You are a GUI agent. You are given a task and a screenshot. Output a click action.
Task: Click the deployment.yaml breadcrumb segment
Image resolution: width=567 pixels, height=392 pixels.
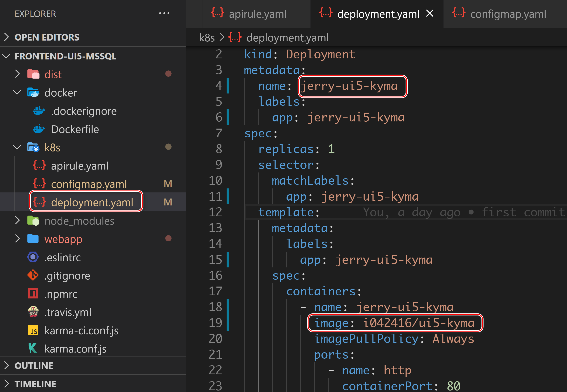point(287,38)
